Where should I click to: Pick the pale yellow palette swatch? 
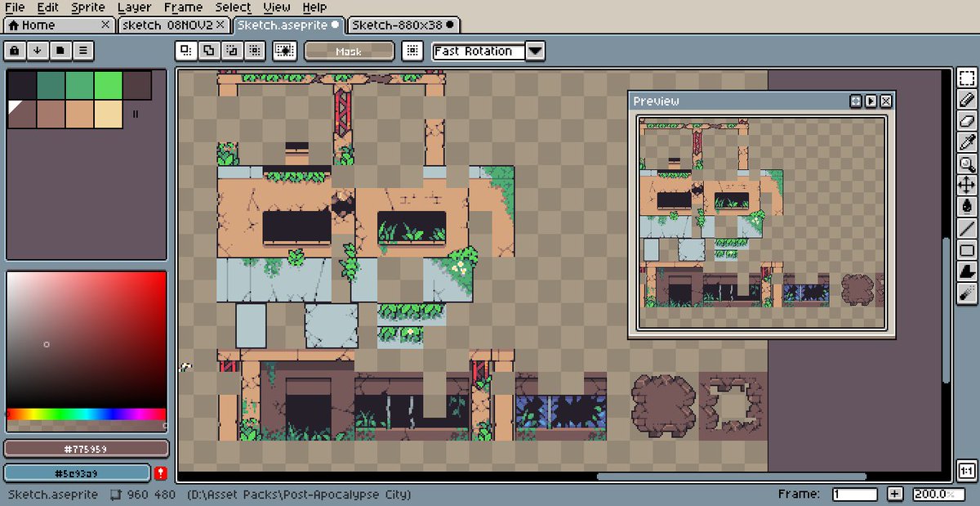click(108, 114)
